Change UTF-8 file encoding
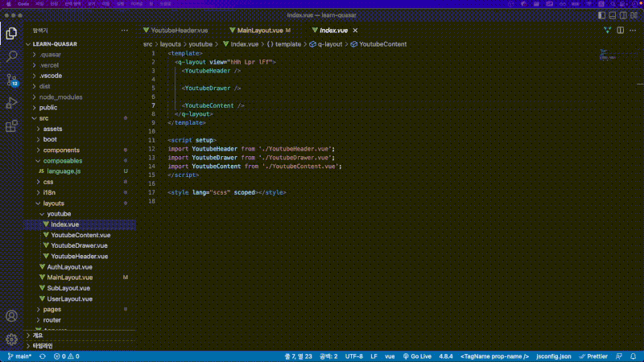644x362 pixels. click(x=354, y=356)
